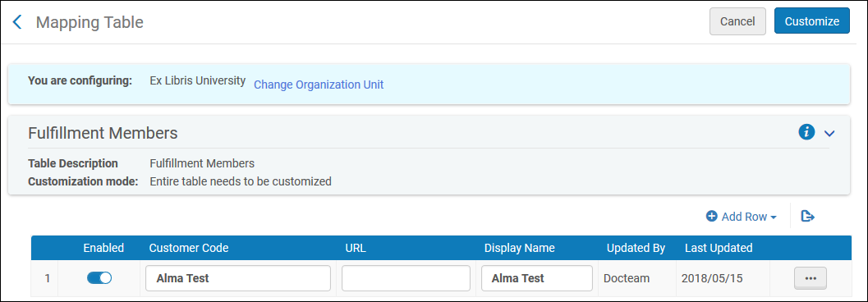Viewport: 868px width, 302px height.
Task: Click the Customize button
Action: pos(812,21)
